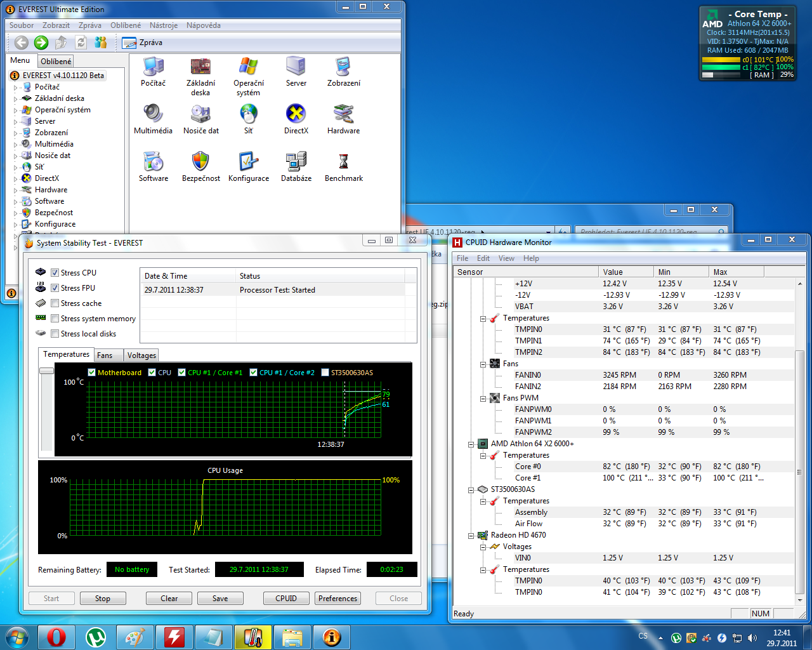Enable the ST3500630AS graph checkbox
Viewport: 812px width, 650px height.
[x=325, y=373]
